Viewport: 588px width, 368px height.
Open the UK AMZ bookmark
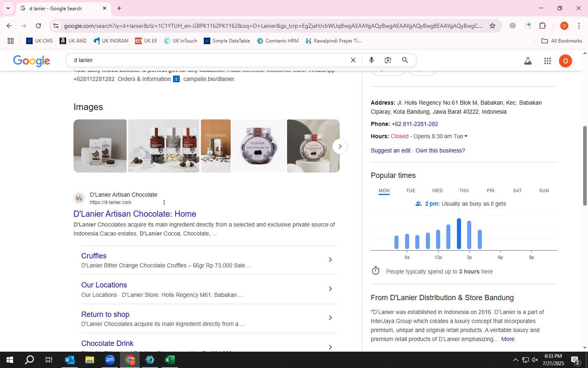[x=73, y=41]
